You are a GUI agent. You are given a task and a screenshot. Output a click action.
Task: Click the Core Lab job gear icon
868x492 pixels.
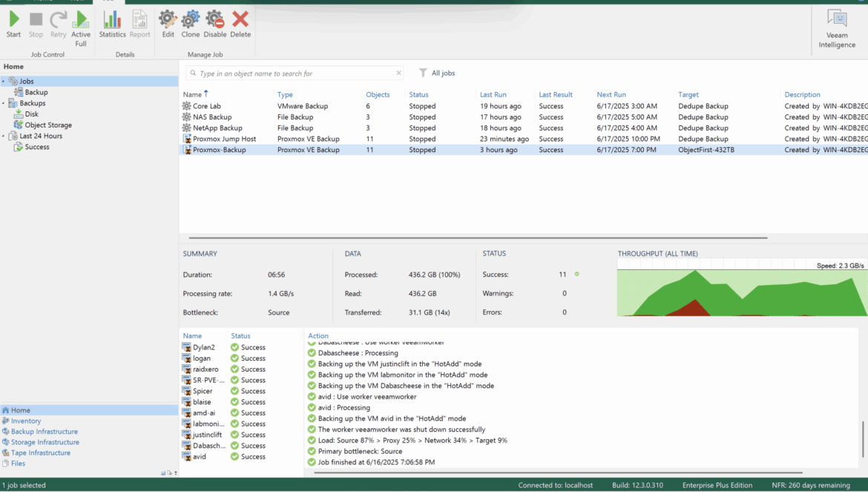coord(186,106)
